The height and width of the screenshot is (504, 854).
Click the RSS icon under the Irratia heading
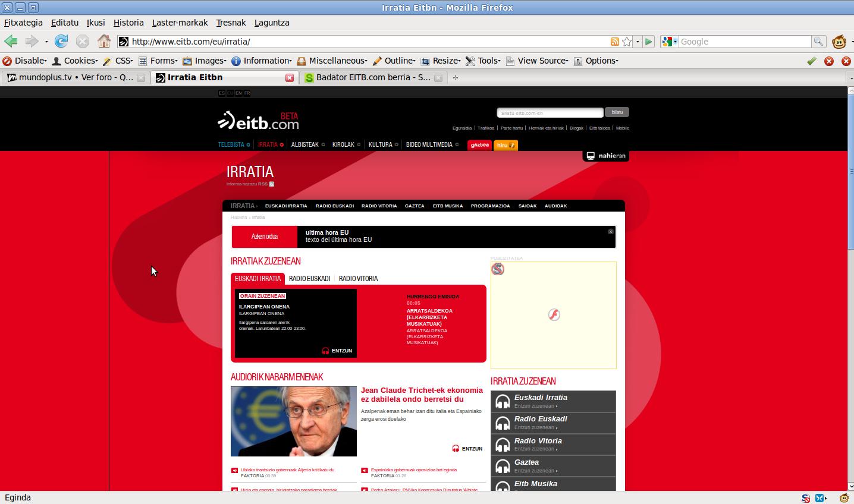tap(272, 184)
